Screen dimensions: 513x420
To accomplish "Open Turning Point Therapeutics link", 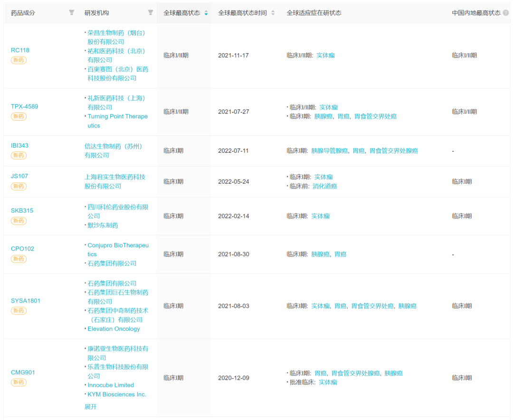I will [x=117, y=121].
